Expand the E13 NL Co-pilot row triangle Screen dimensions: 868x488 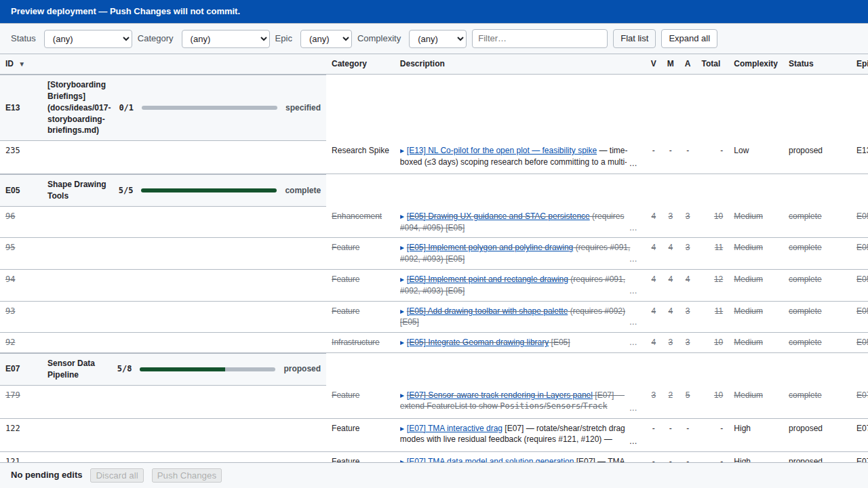pyautogui.click(x=402, y=150)
